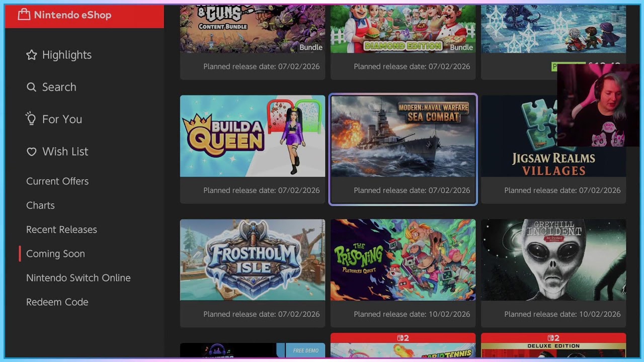Viewport: 644px width, 362px height.
Task: Click the Mario Tennis title artwork
Action: click(403, 350)
